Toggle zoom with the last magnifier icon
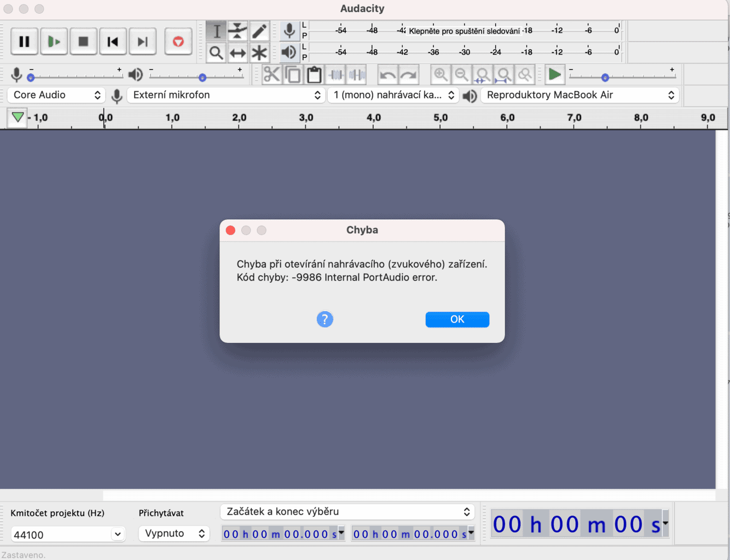Screen dimensions: 730x560 [x=525, y=74]
